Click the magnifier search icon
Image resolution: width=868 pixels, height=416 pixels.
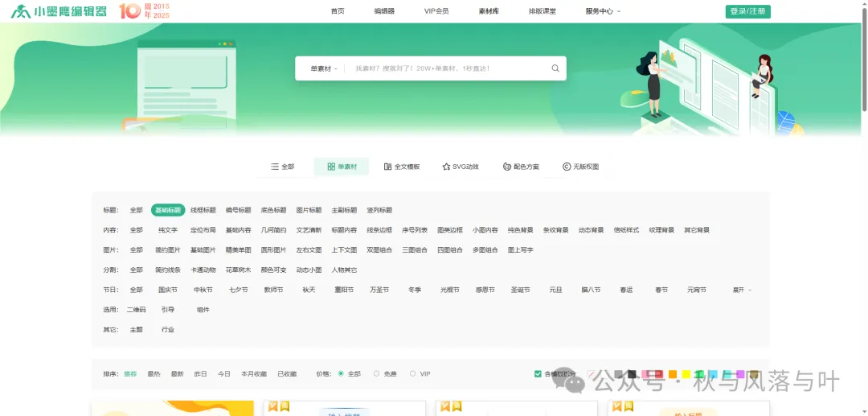(555, 68)
